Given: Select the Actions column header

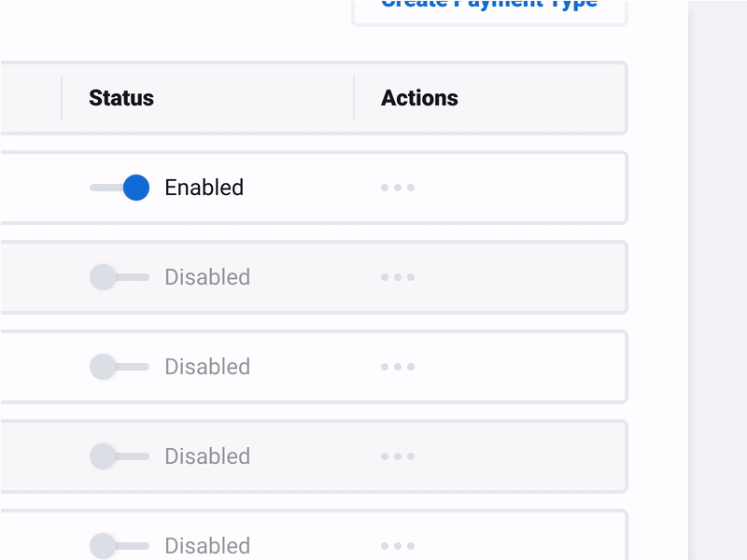Looking at the screenshot, I should (x=419, y=97).
